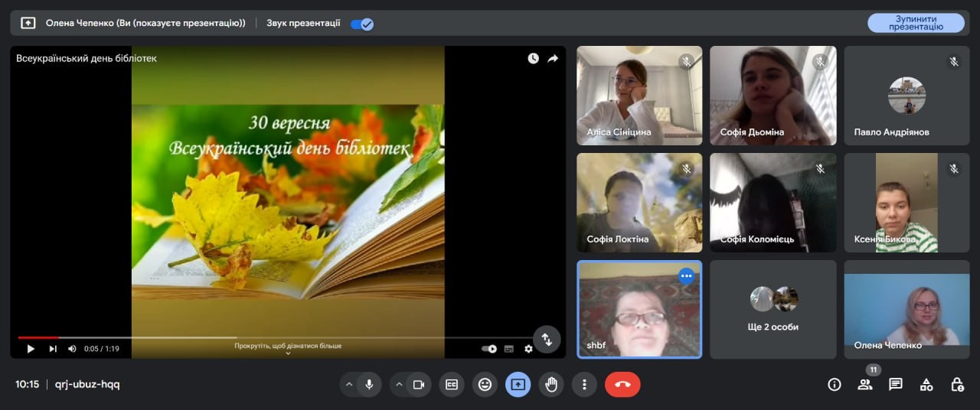Turn on closed captions in Meet
The image size is (980, 410).
coord(452,385)
